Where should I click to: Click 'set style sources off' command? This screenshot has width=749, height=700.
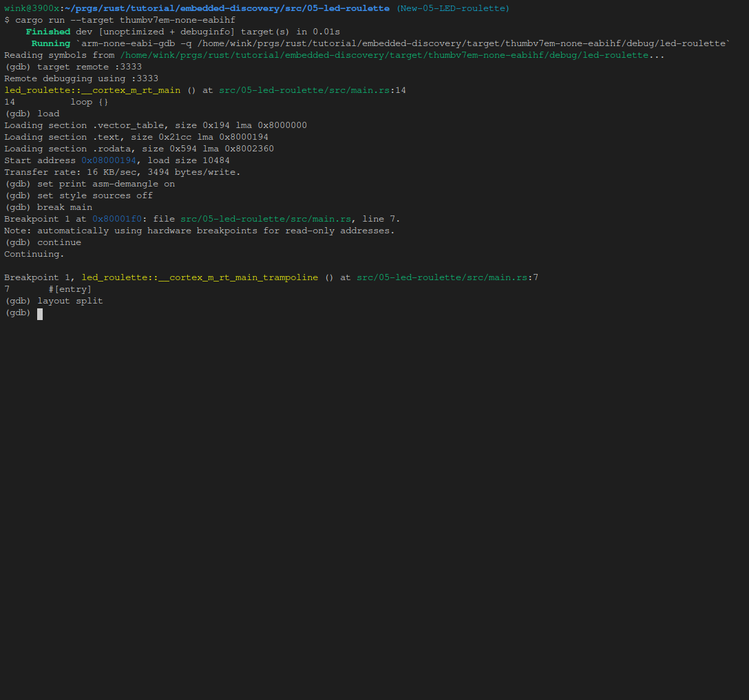[x=95, y=195]
